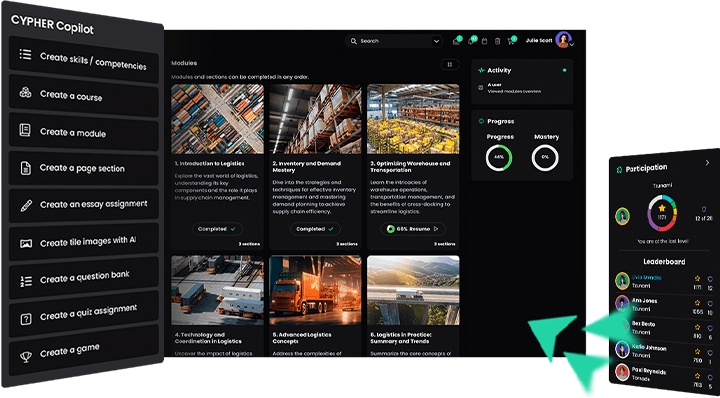Screen dimensions: 720x398
Task: Select Create a quiz assignment option
Action: (x=84, y=313)
